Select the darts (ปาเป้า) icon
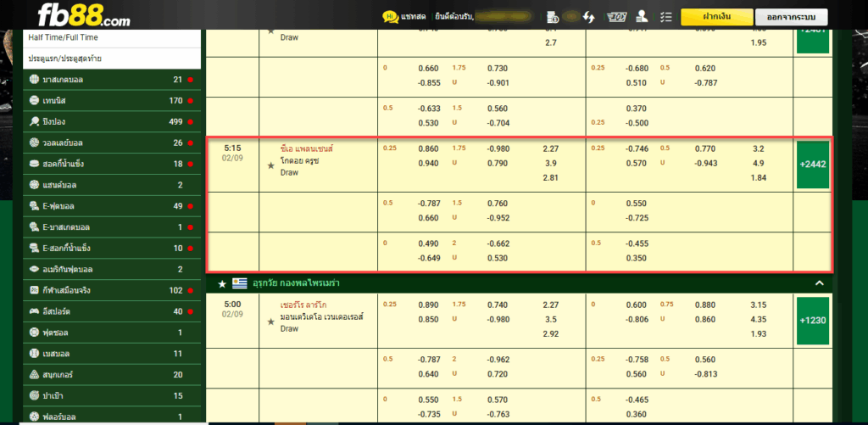This screenshot has width=868, height=425. pyautogui.click(x=34, y=395)
